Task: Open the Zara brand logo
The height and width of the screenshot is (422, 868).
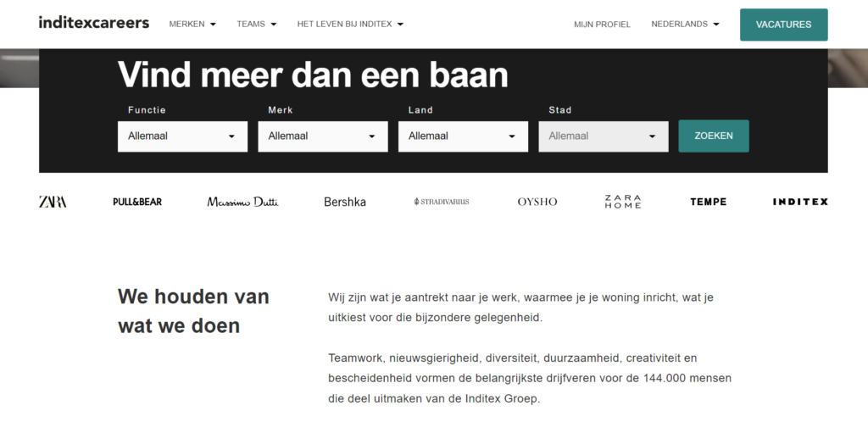Action: (53, 202)
